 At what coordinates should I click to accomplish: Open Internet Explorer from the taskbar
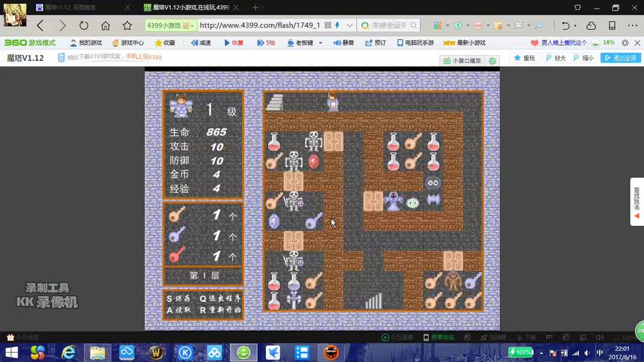tap(68, 353)
